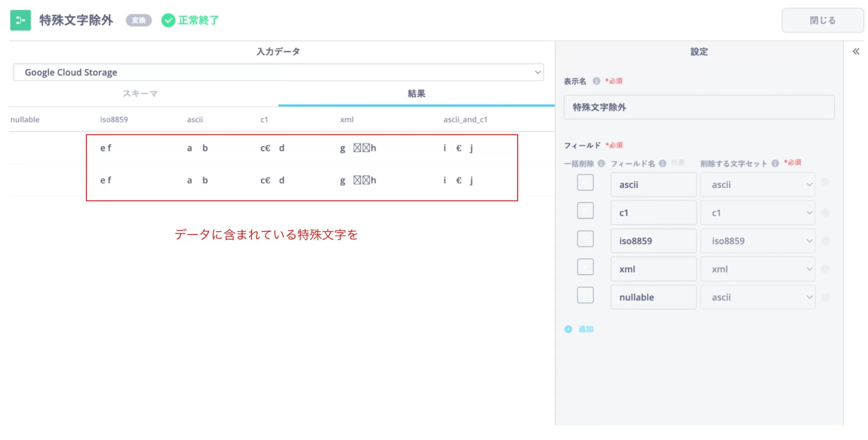Click the green transform node icon
Image resolution: width=868 pixels, height=440 pixels.
click(20, 20)
